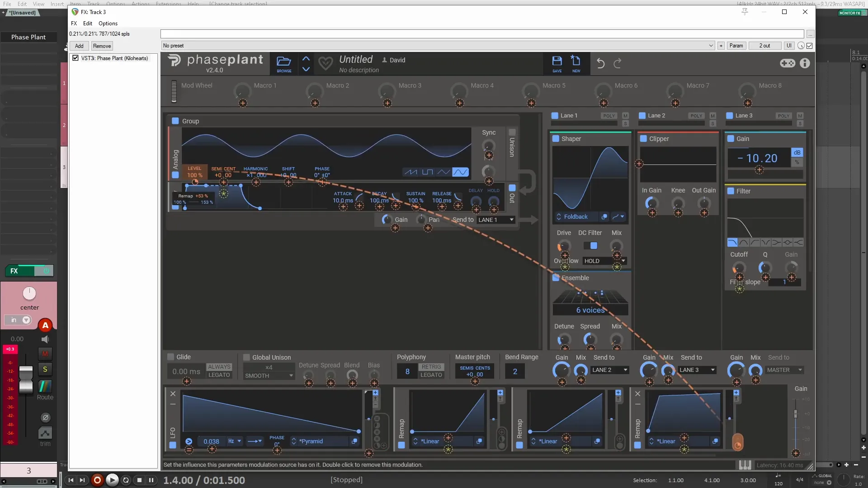The width and height of the screenshot is (868, 488).
Task: Open the Options menu in FX window
Action: pyautogui.click(x=108, y=23)
